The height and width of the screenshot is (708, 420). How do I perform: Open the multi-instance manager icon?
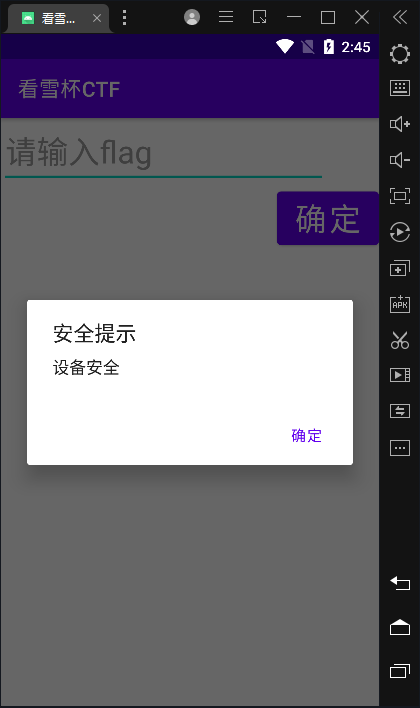400,268
